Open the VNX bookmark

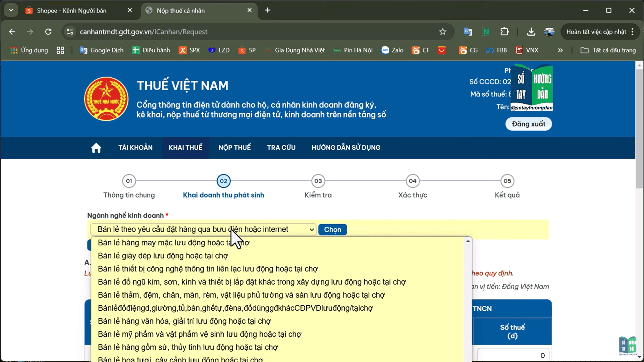pos(527,50)
